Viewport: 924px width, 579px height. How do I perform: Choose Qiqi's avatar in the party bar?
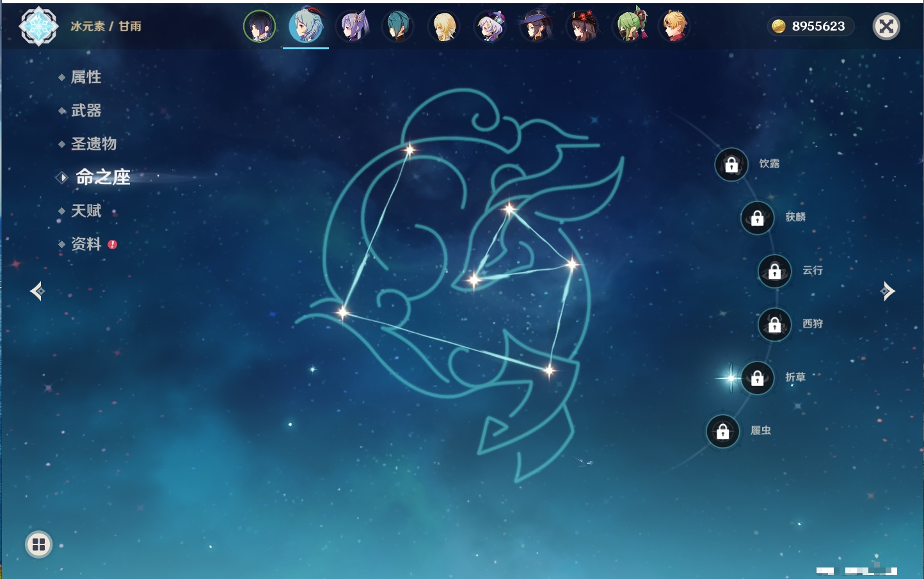coord(490,27)
